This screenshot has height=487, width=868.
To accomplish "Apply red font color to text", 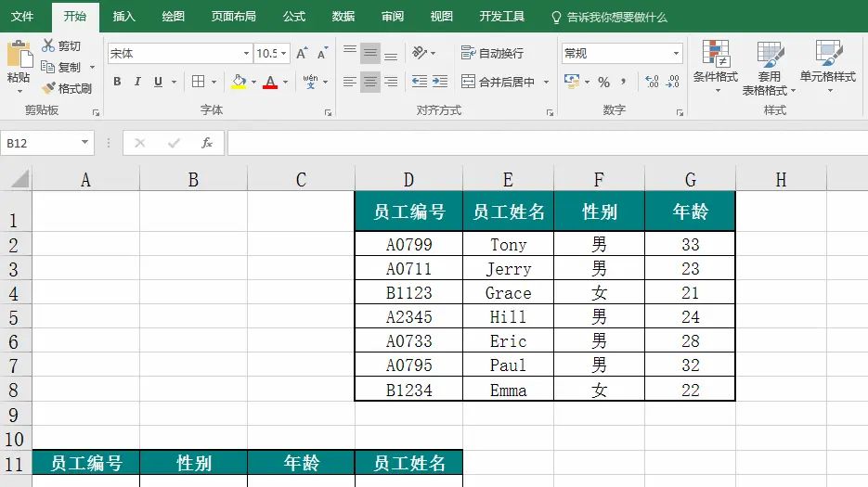I will pos(270,82).
